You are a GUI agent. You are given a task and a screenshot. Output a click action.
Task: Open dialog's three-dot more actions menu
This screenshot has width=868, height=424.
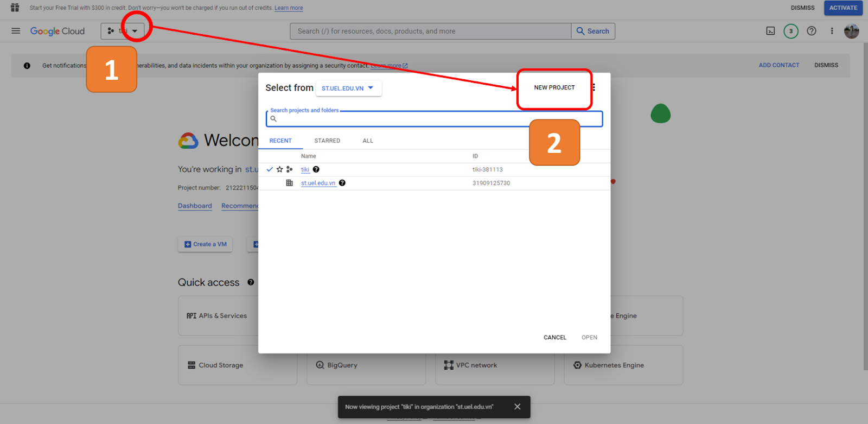coord(594,87)
